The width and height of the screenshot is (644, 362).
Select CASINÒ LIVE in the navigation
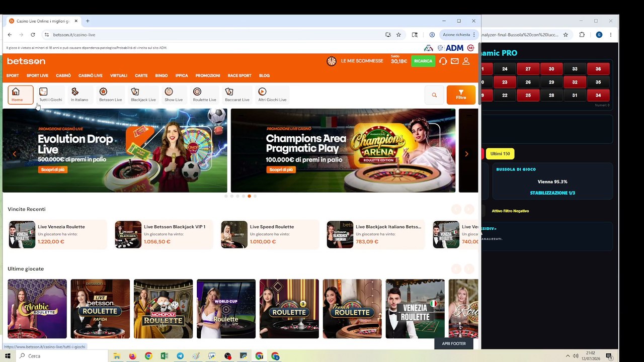(91, 75)
